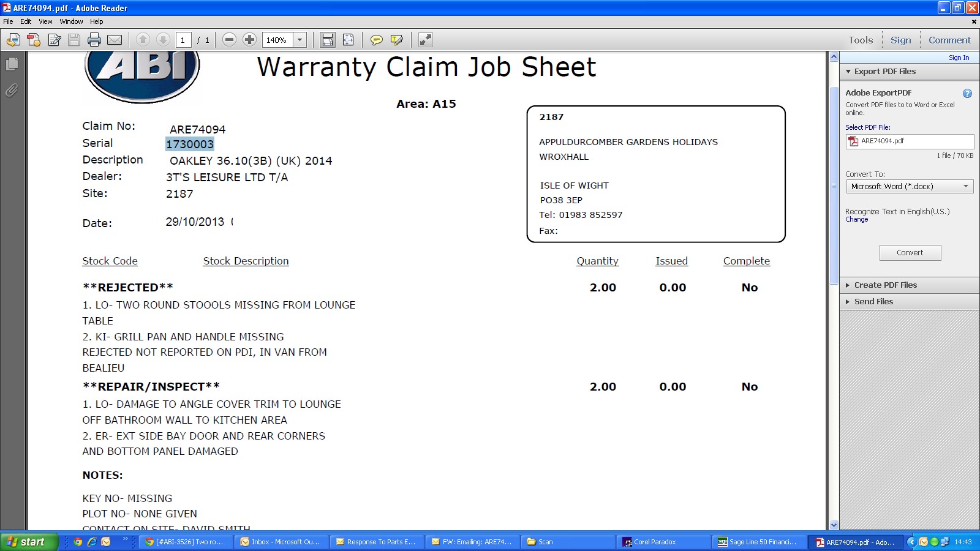Switch to the Comment pane

click(x=949, y=40)
